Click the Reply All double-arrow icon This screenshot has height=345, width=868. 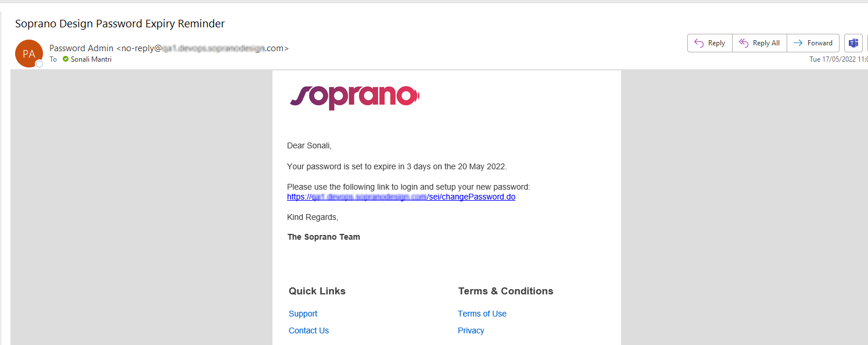tap(743, 43)
